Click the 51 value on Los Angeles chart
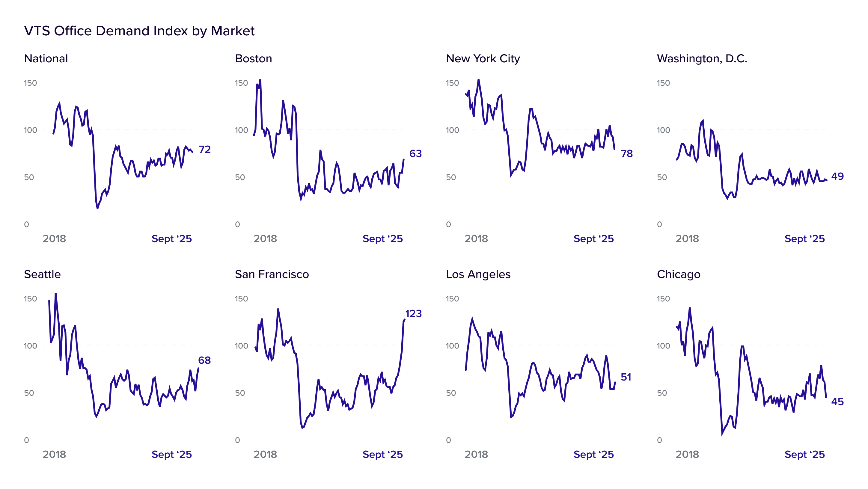868x489 pixels. 626,377
